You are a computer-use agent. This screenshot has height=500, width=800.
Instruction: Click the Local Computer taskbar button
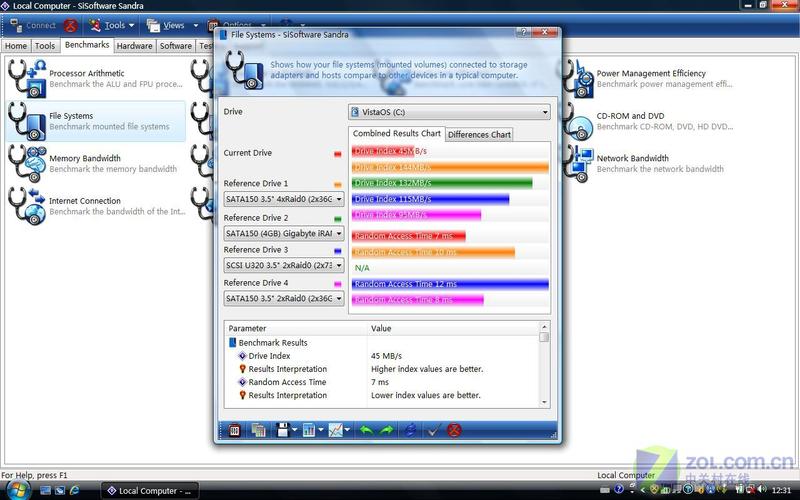[x=149, y=491]
